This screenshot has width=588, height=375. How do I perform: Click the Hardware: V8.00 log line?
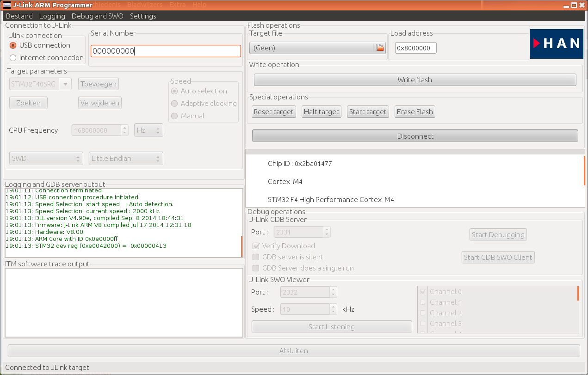44,232
